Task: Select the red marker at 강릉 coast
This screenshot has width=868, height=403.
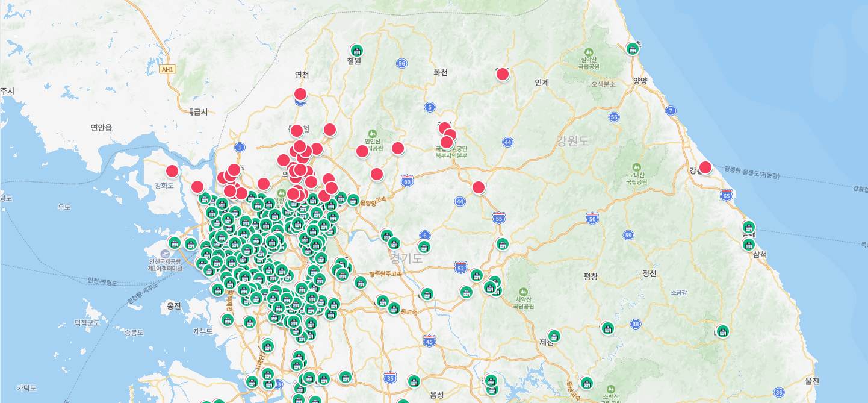Action: coord(705,167)
